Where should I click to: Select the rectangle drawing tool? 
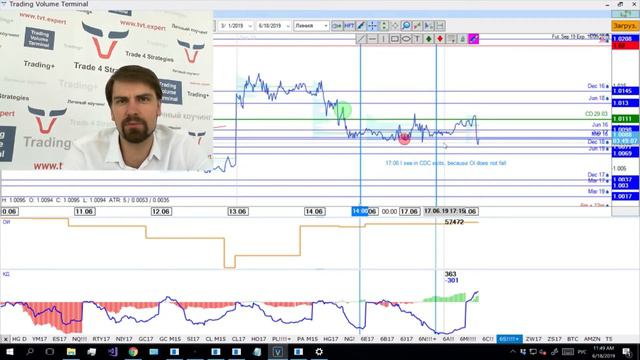(395, 39)
